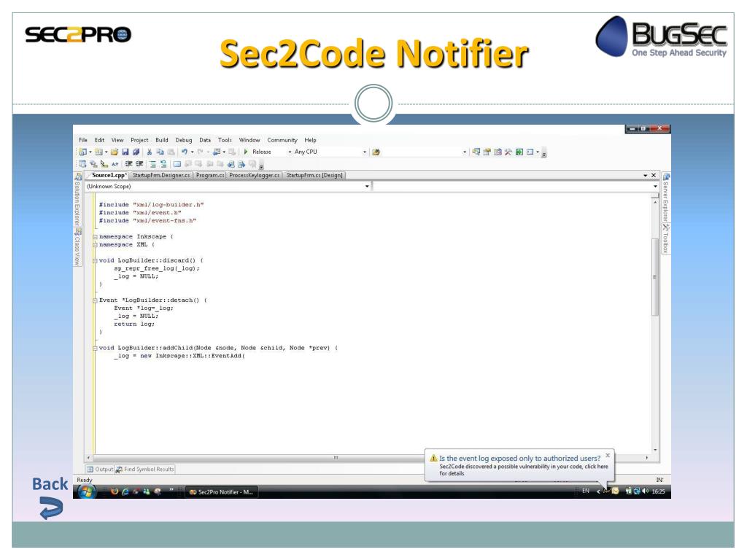747x560 pixels.
Task: Switch to StartupFrm.cs [Design] tab
Action: pyautogui.click(x=314, y=175)
